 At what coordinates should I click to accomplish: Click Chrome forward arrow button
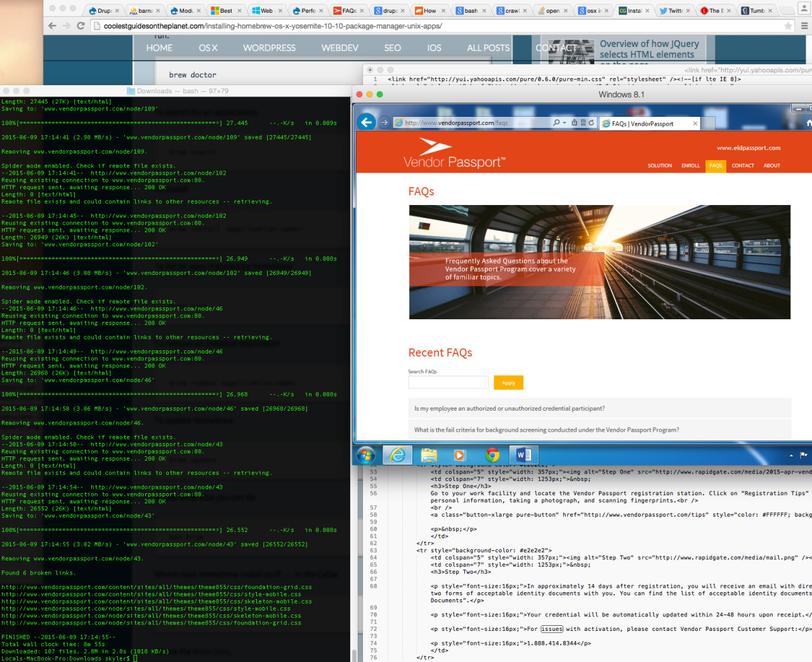tap(66, 26)
